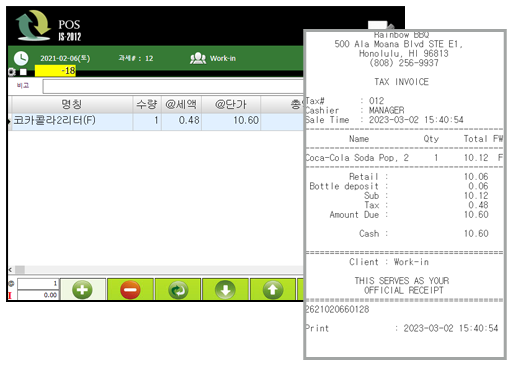Click the @세액 column header
Viewport: 513px width, 365px height.
[x=181, y=104]
